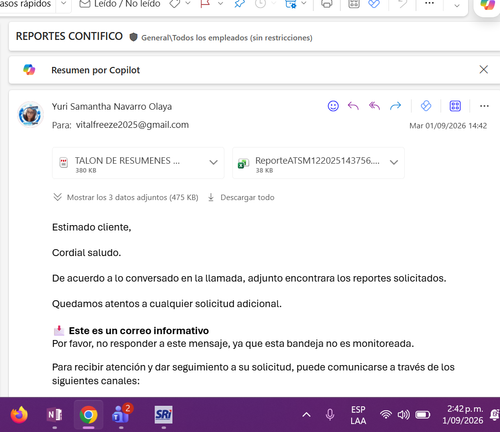The image size is (500, 432).
Task: Open message more actions ellipsis
Action: point(484,106)
